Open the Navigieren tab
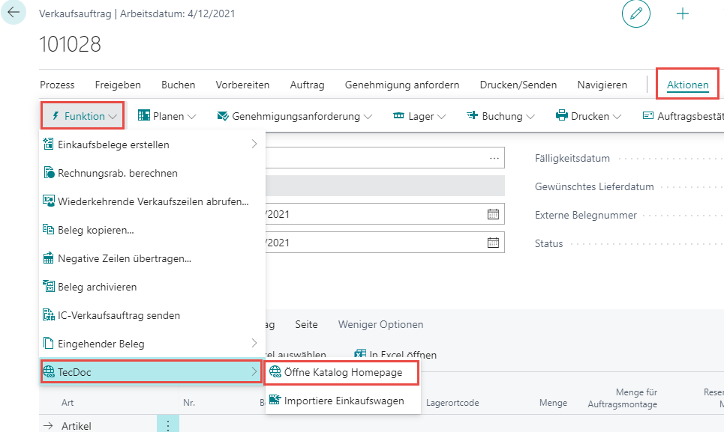 coord(602,85)
